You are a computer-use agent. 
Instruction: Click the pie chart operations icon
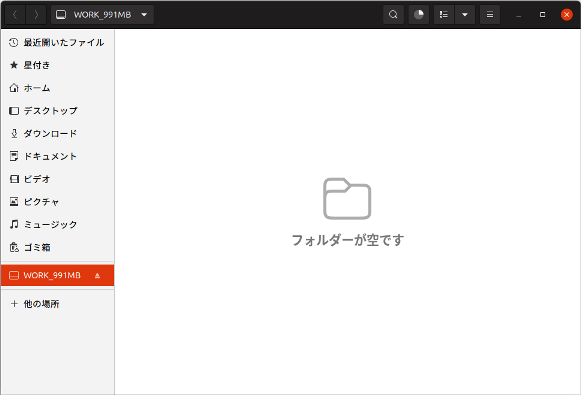point(419,15)
